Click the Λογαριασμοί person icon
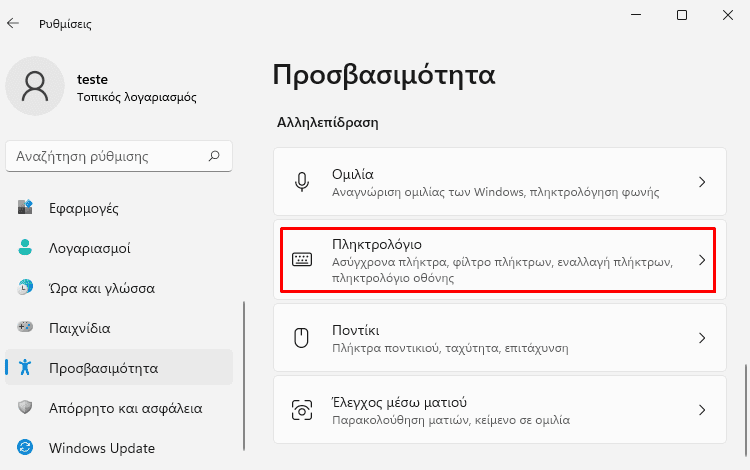 [25, 247]
